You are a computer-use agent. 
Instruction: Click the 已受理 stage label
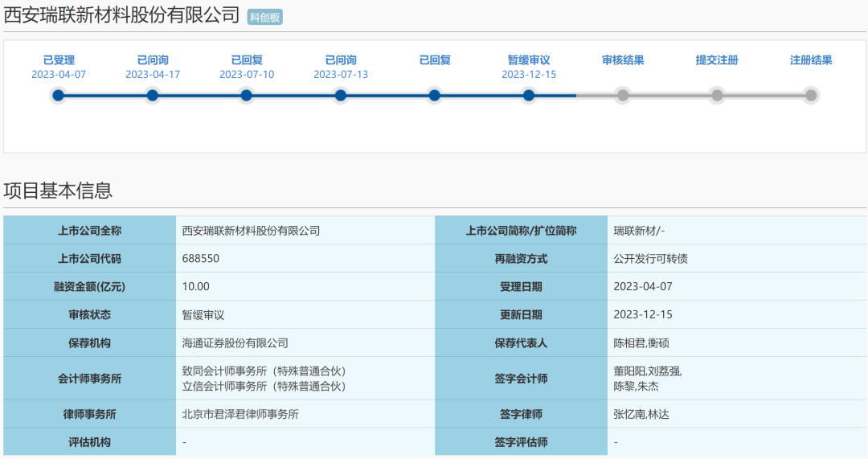59,60
